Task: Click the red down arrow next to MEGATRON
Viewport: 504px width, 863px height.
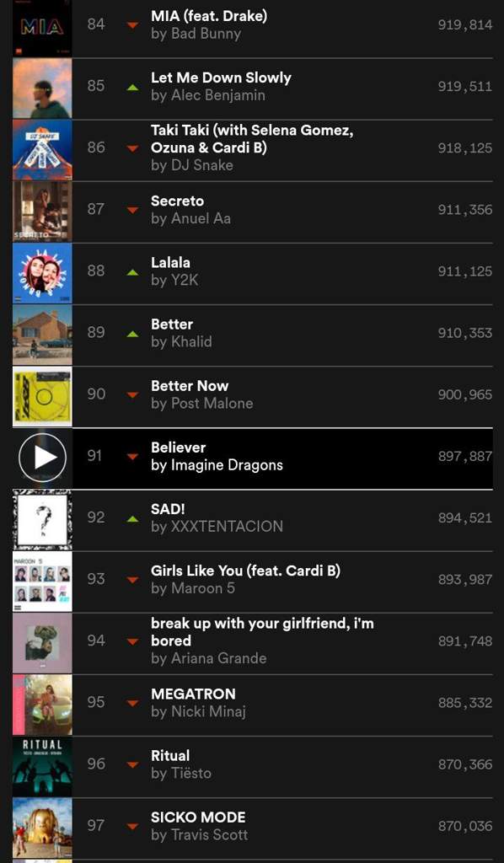Action: point(132,704)
